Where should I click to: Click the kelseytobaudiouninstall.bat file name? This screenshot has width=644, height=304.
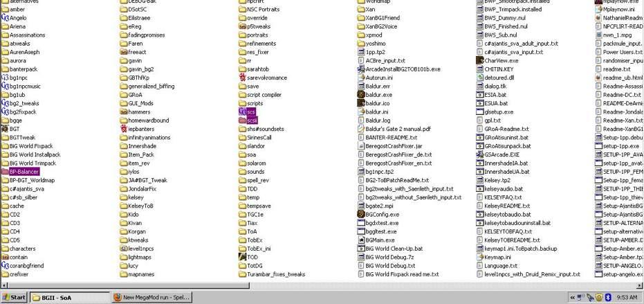click(x=517, y=223)
